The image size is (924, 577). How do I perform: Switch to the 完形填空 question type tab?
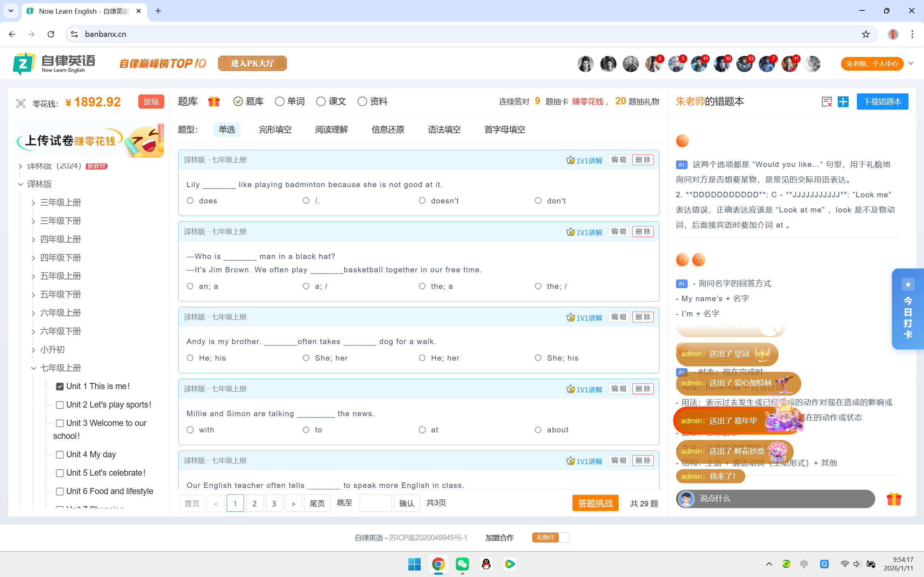(275, 130)
